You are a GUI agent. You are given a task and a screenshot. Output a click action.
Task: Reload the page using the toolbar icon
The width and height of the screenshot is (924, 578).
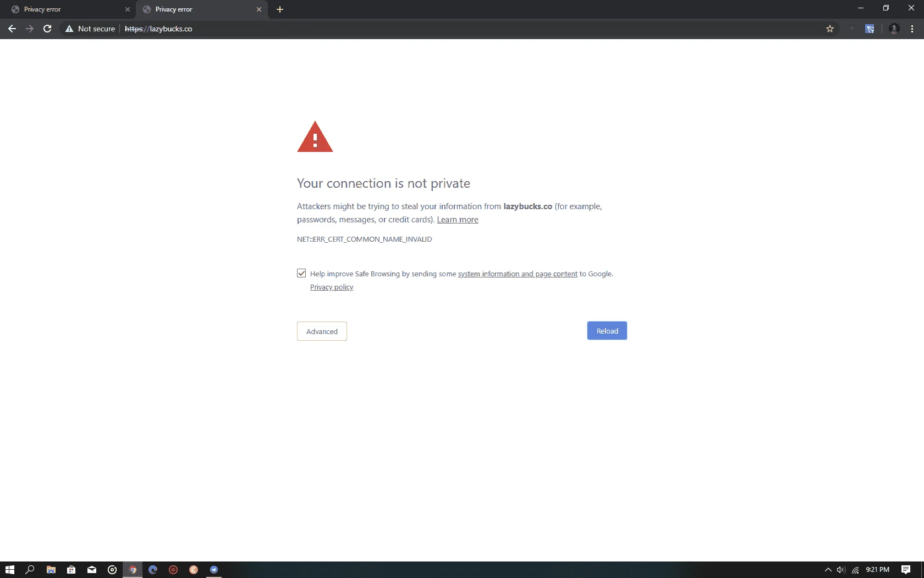pos(47,29)
